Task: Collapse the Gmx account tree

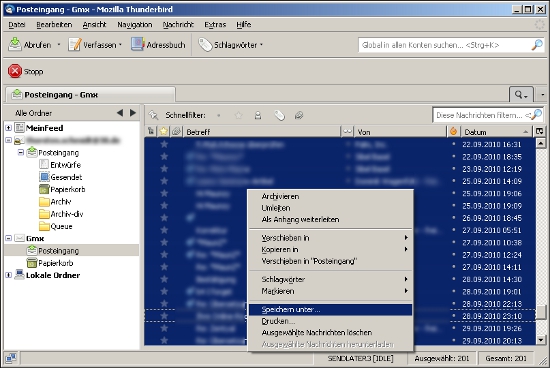Action: (8, 239)
